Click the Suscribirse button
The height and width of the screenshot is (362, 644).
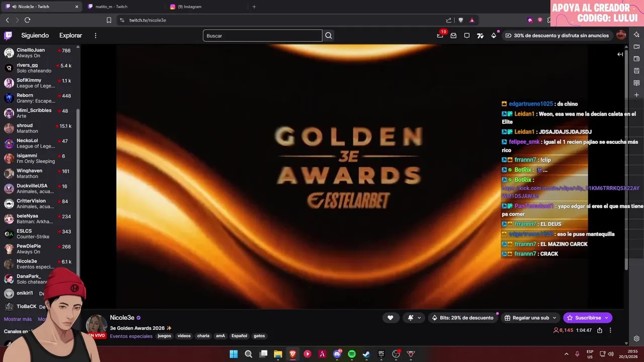tap(588, 318)
